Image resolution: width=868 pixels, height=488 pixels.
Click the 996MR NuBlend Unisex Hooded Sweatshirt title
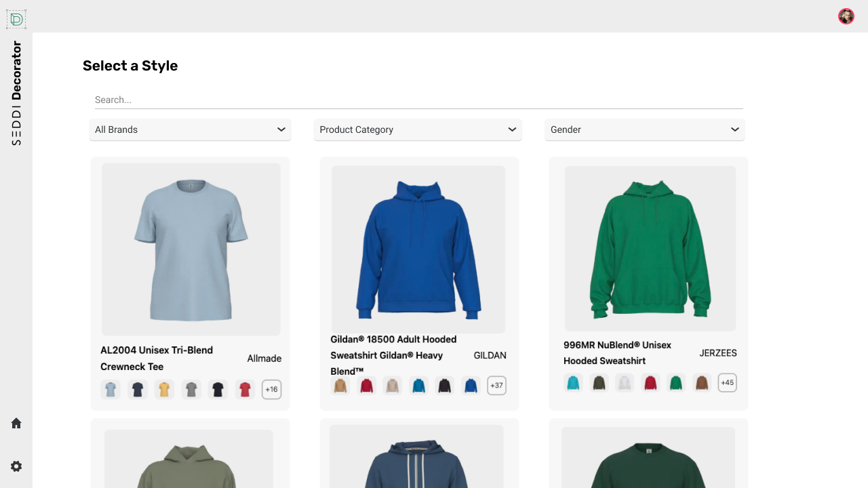point(618,353)
